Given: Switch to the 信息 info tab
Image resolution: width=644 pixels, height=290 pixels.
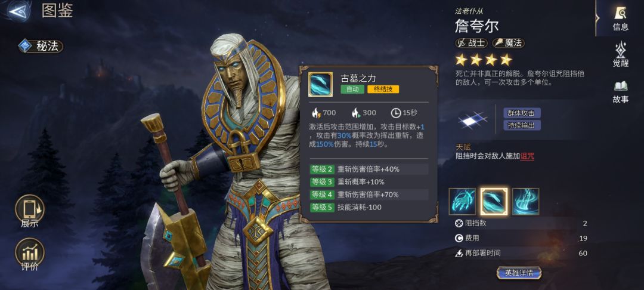Looking at the screenshot, I should [x=620, y=18].
